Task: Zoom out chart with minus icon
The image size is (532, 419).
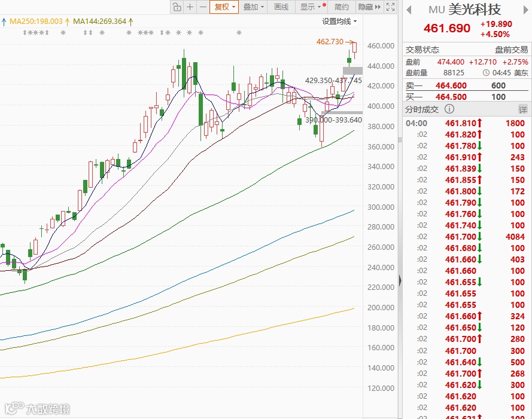Action: click(203, 7)
